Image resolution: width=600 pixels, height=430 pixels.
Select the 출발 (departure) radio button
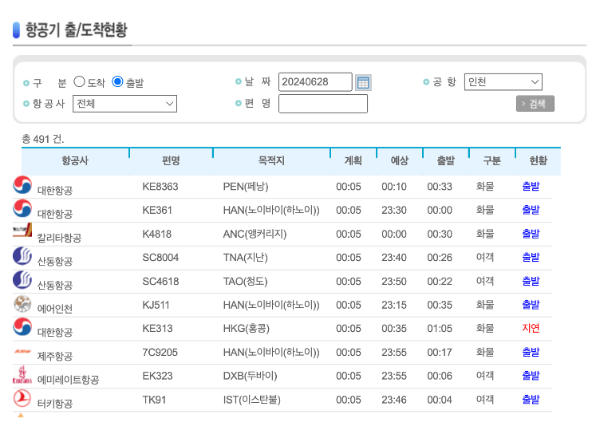[117, 81]
